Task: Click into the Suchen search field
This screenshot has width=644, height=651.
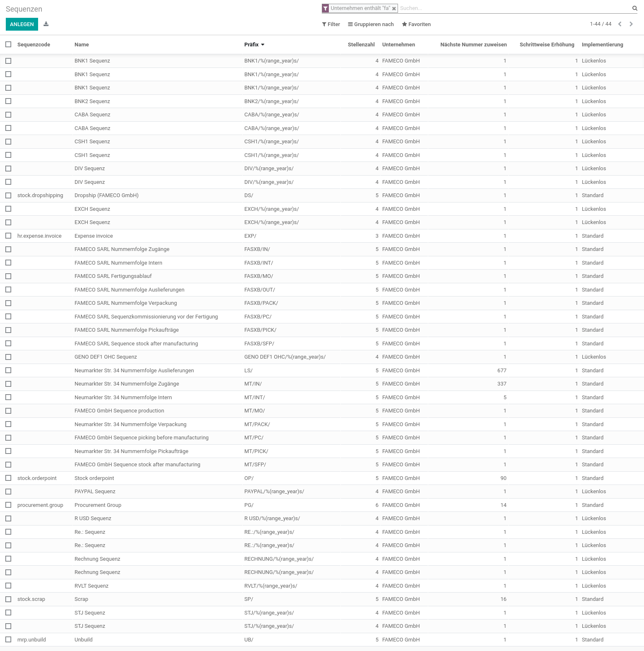Action: pos(514,8)
